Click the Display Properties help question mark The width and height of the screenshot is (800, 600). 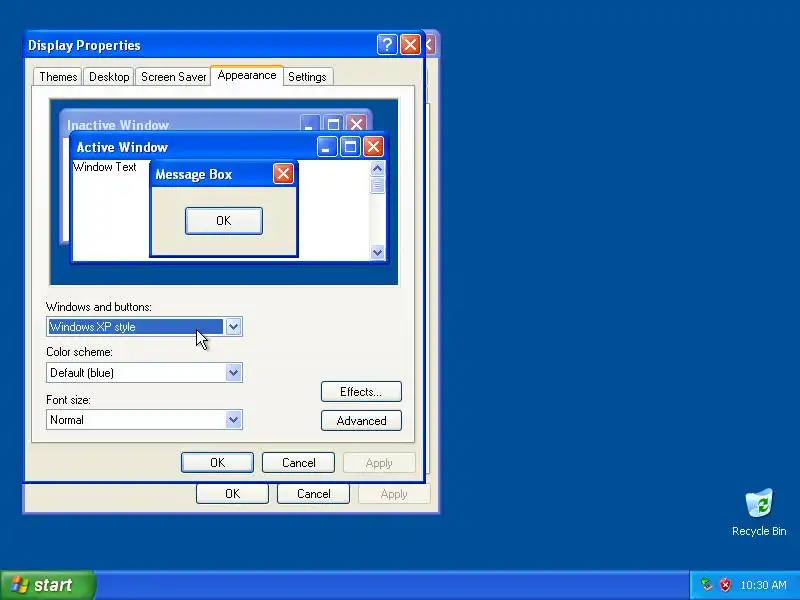387,45
